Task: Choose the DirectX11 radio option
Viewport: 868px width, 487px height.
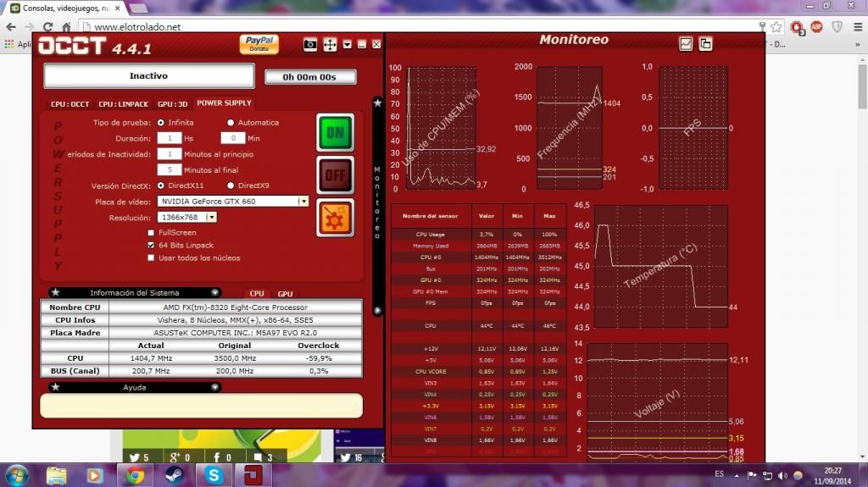Action: coord(160,185)
